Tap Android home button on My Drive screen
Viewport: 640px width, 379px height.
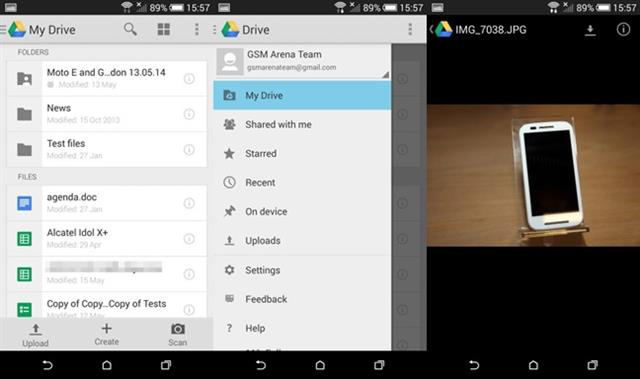107,365
